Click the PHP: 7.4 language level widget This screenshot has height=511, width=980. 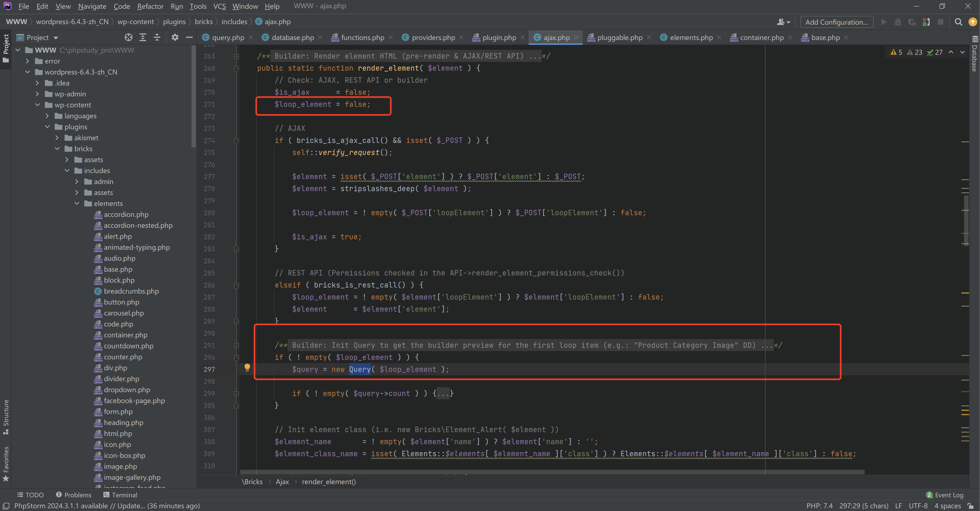819,506
